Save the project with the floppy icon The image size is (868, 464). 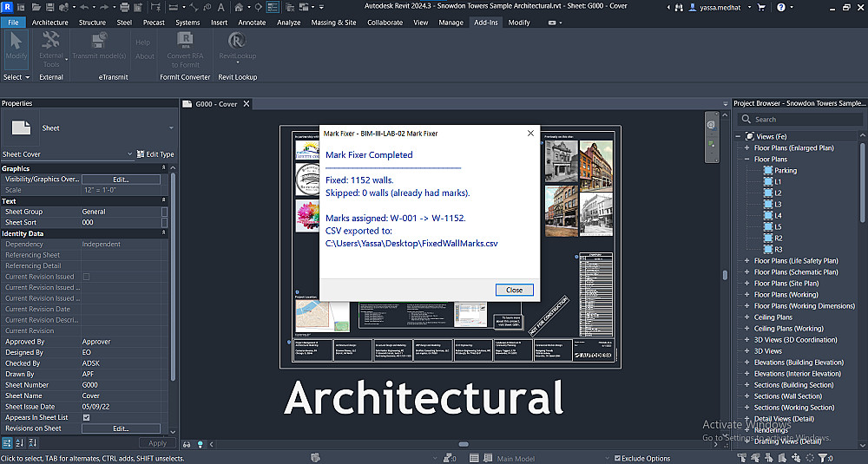(x=49, y=7)
